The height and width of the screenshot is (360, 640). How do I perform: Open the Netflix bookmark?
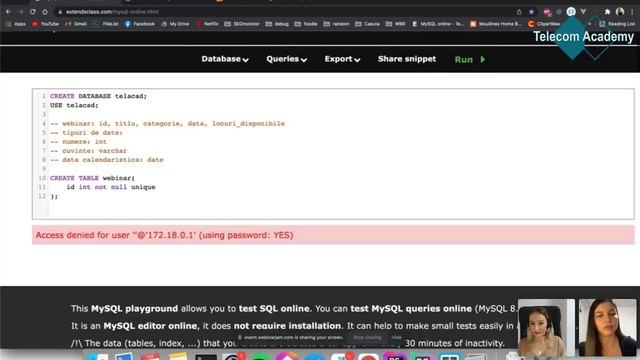pyautogui.click(x=207, y=24)
